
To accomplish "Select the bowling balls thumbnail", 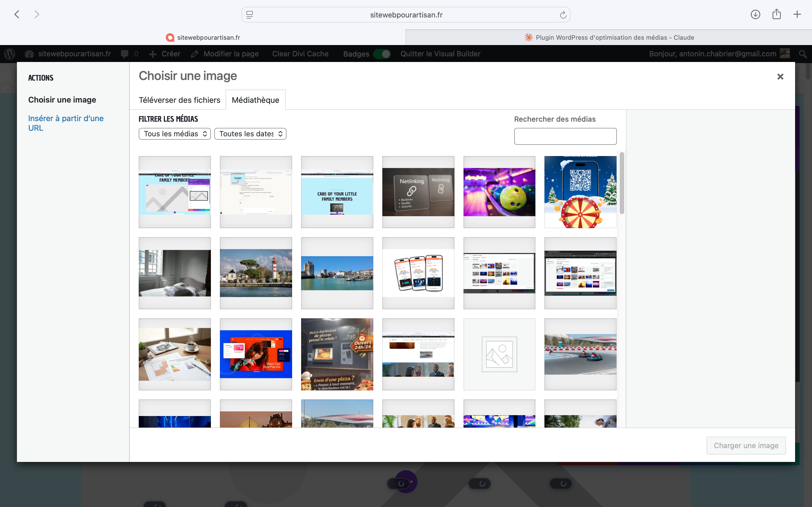I will [499, 192].
